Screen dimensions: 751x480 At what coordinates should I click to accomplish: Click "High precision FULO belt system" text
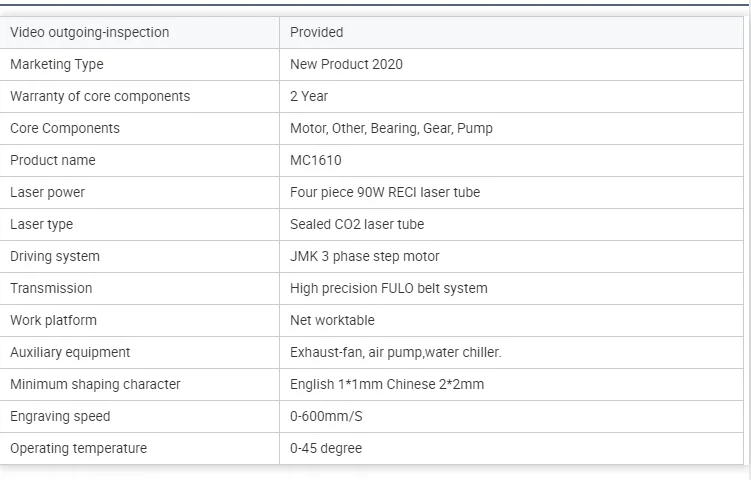pos(389,288)
